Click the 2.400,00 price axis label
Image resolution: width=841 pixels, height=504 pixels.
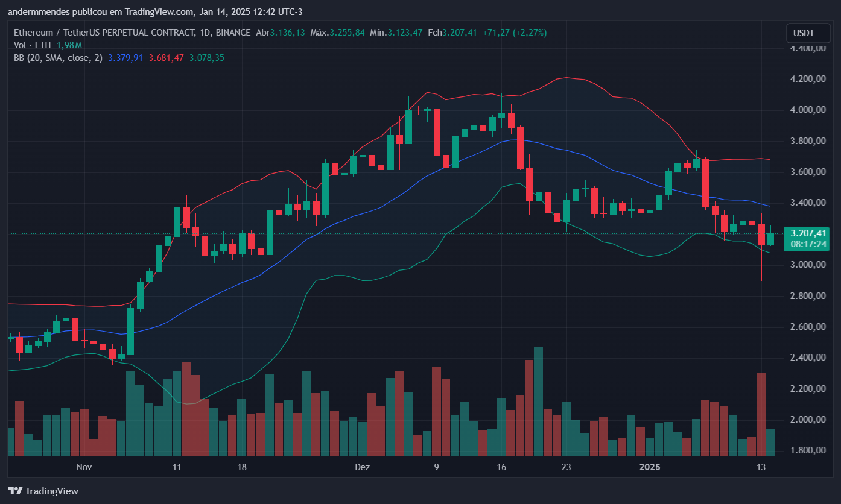[x=807, y=358]
